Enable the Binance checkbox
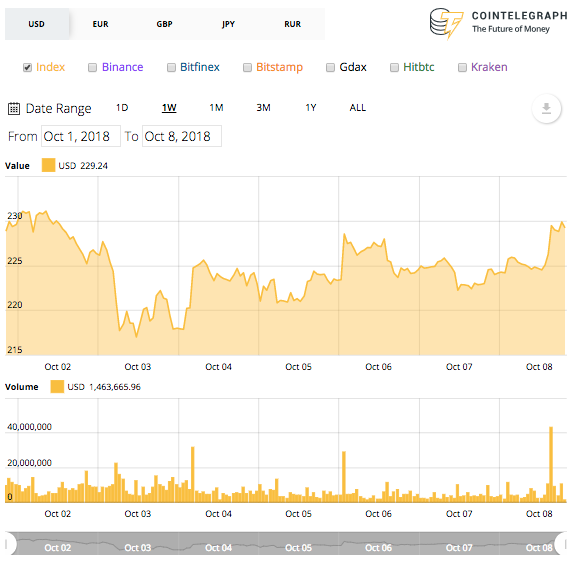576x566 pixels. [92, 68]
